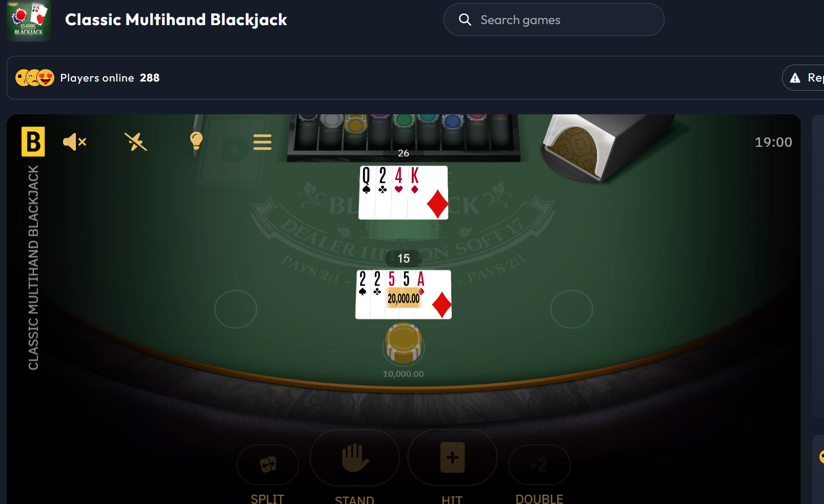
Task: Open the hamburger game menu
Action: coord(262,142)
